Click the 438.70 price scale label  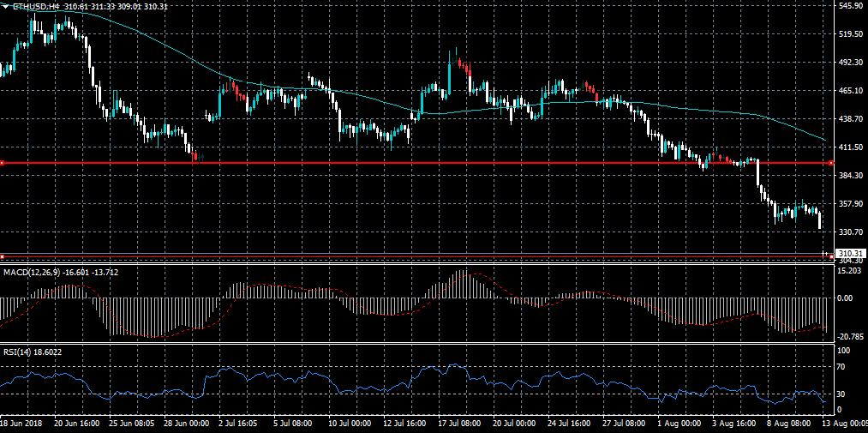click(x=852, y=118)
